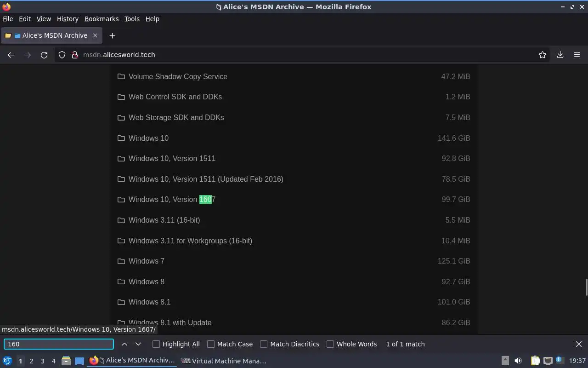Click the '1 of 1 match' status text
This screenshot has width=588, height=368.
(x=405, y=344)
